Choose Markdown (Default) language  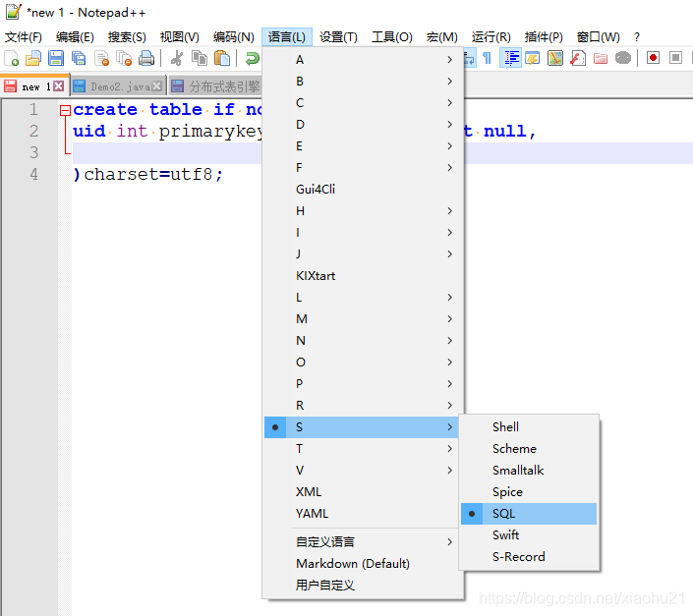(x=363, y=564)
